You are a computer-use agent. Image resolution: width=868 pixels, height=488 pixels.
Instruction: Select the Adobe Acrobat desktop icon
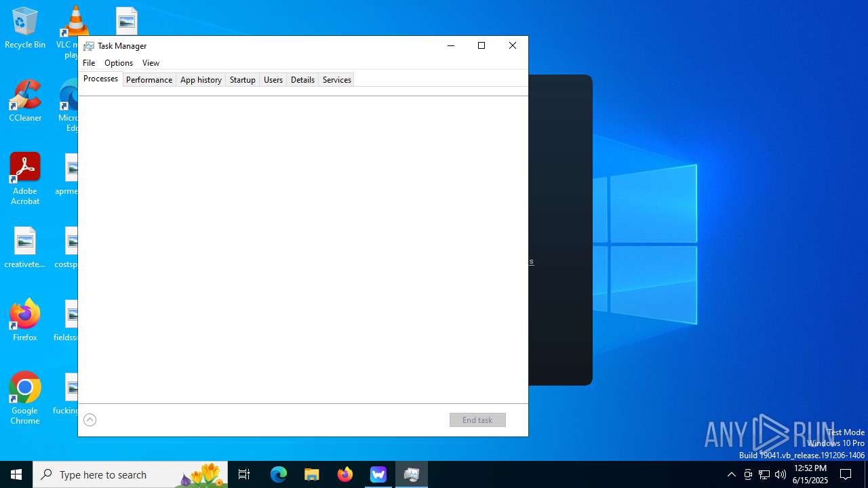coord(25,179)
